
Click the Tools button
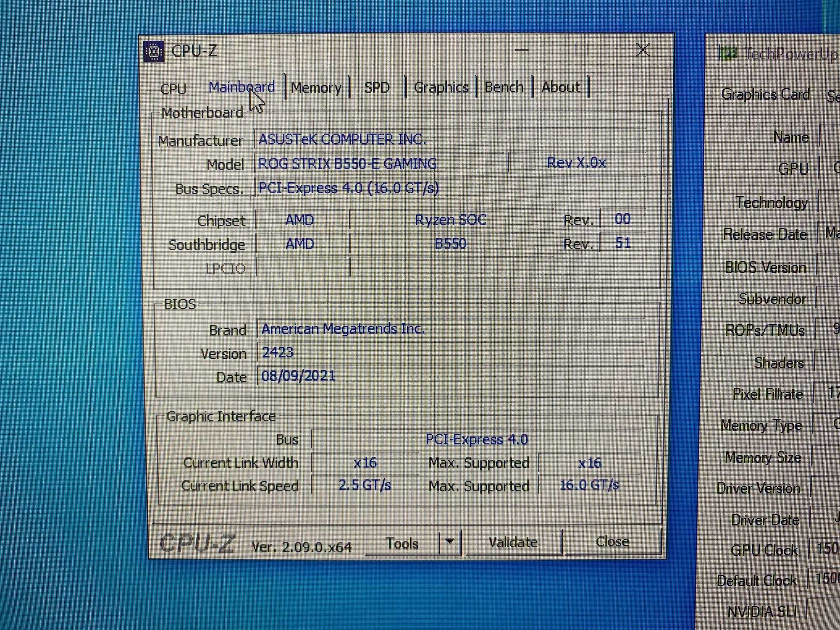402,543
